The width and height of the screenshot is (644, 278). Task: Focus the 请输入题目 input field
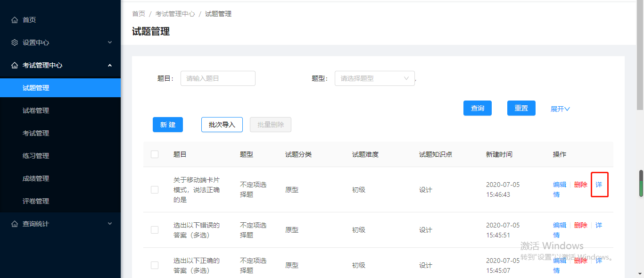click(218, 78)
